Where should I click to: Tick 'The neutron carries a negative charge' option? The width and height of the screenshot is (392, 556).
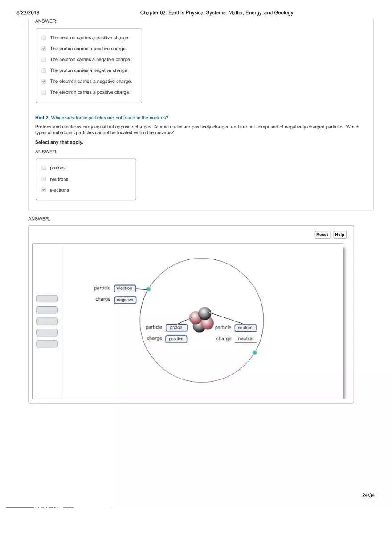(x=44, y=59)
